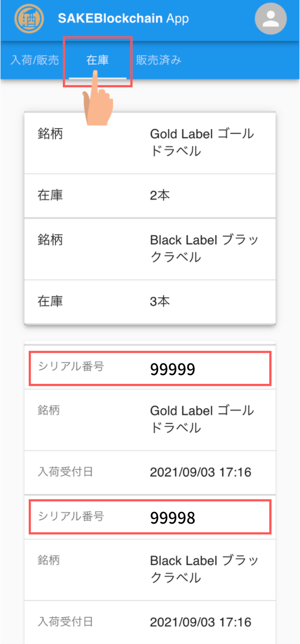Click the first 銘柄 label in summary card
Viewport: 300px width, 644px height.
click(50, 134)
